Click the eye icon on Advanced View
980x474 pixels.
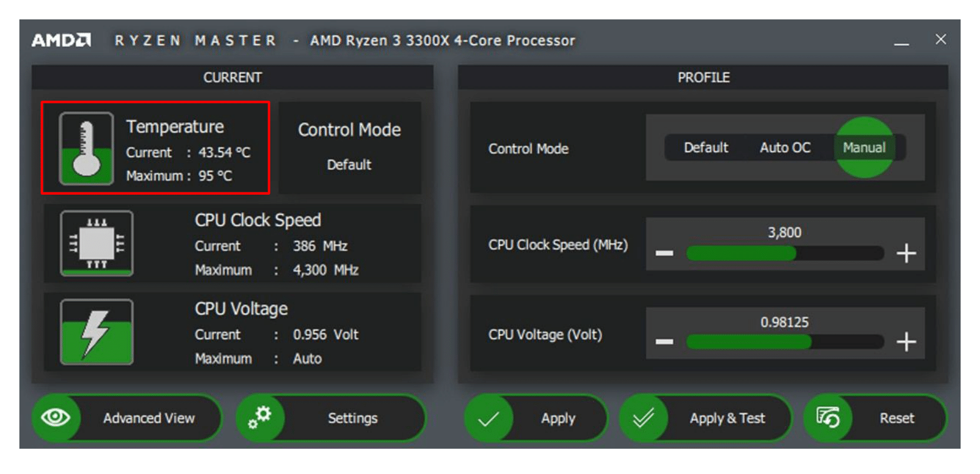pyautogui.click(x=56, y=418)
